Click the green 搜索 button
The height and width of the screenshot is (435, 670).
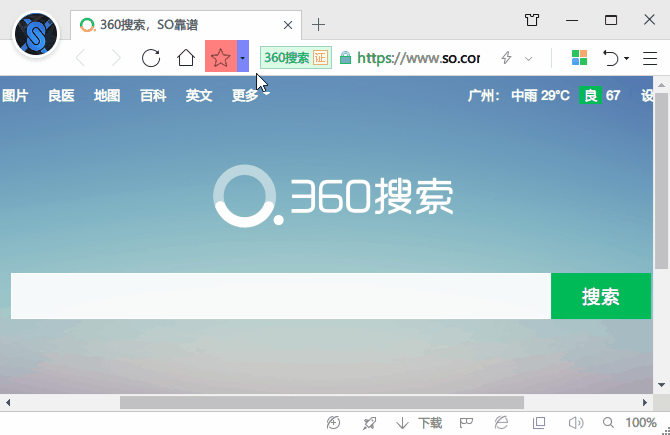tap(601, 296)
